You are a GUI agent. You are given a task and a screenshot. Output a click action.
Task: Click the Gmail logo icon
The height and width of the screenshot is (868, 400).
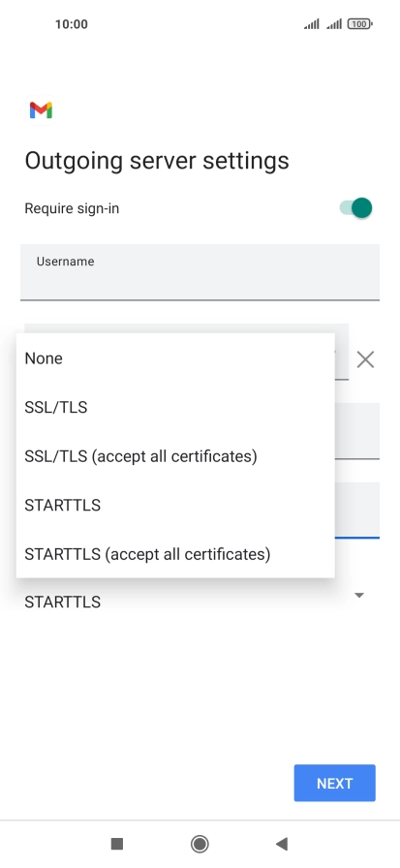coord(41,110)
